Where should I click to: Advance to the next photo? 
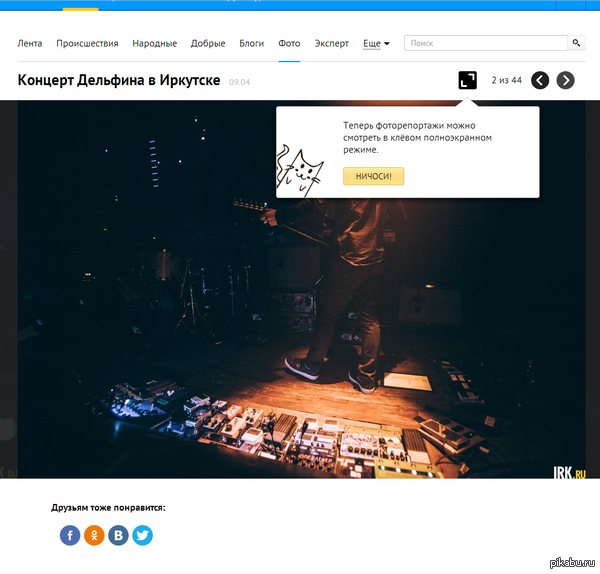pyautogui.click(x=565, y=80)
